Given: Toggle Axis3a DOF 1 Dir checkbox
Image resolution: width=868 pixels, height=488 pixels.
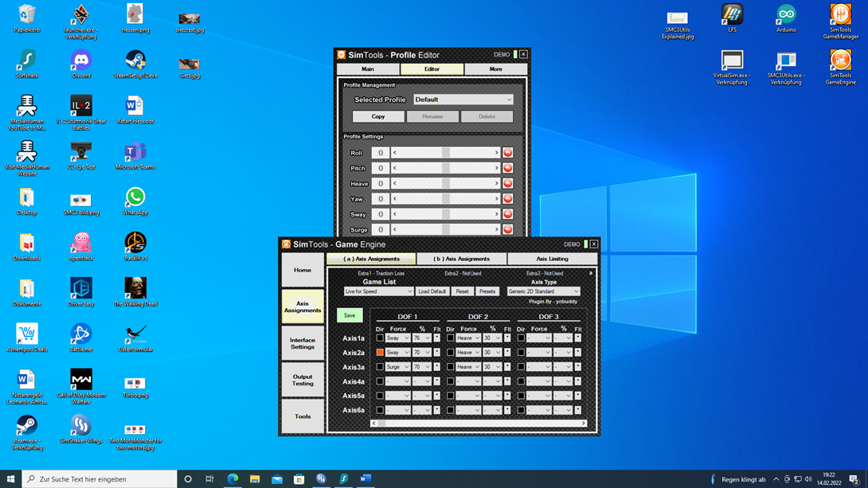Looking at the screenshot, I should tap(380, 367).
